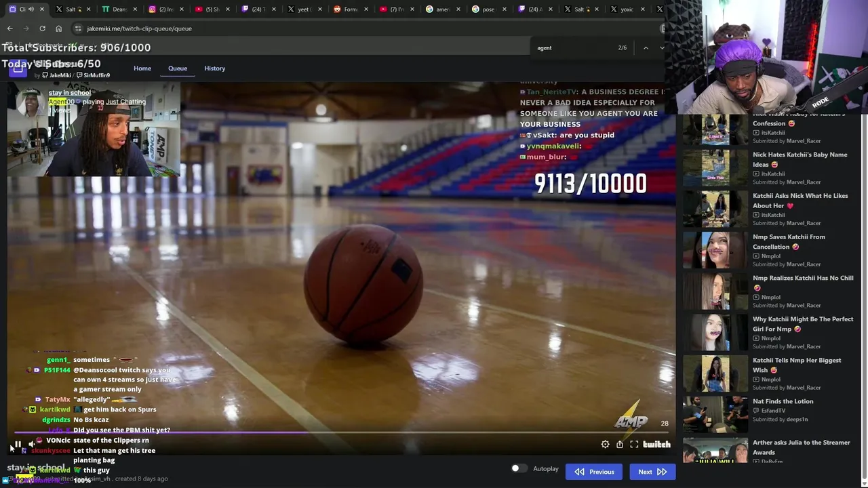Pause the Twitch clip playback
The width and height of the screenshot is (868, 488).
coord(18,445)
